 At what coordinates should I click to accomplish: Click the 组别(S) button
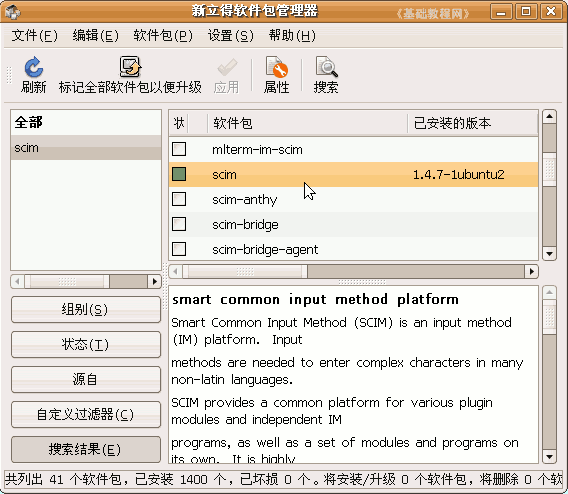click(85, 310)
